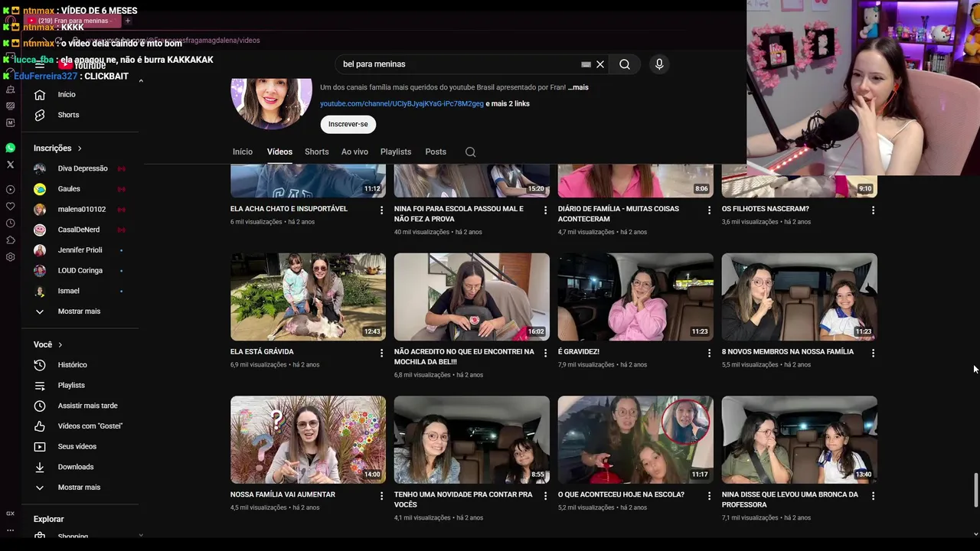Open 'NOSSA FAMÍLIA VAI AUMENTAR' video thumbnail

click(308, 439)
